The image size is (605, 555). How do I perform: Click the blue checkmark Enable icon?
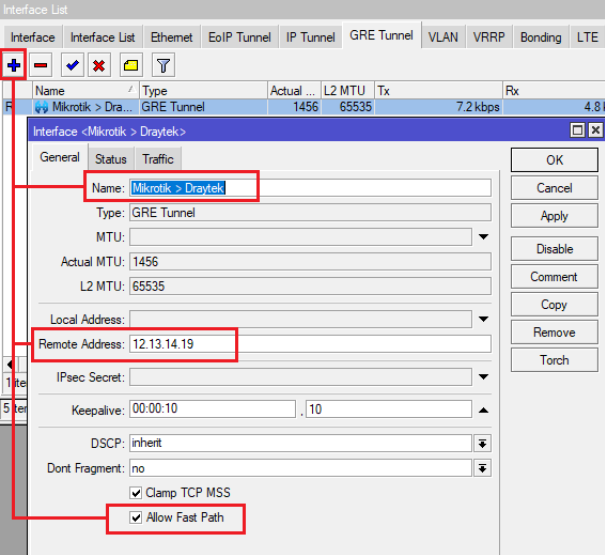(72, 66)
